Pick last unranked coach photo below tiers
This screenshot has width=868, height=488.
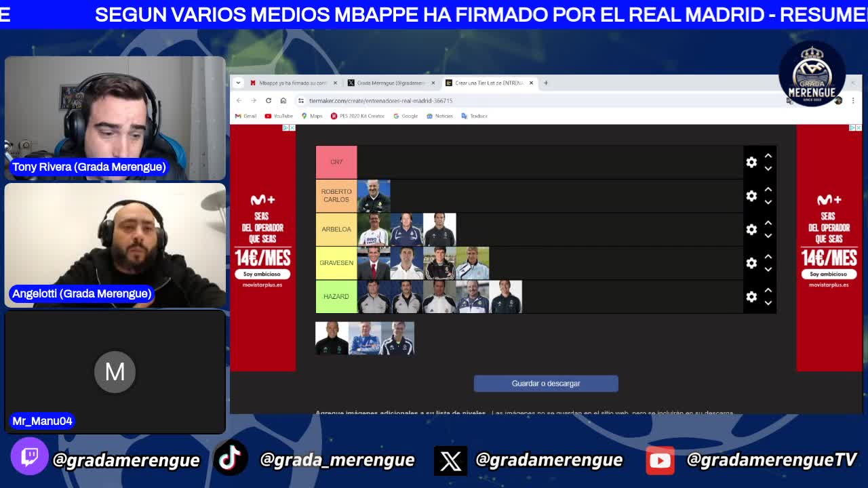point(397,338)
